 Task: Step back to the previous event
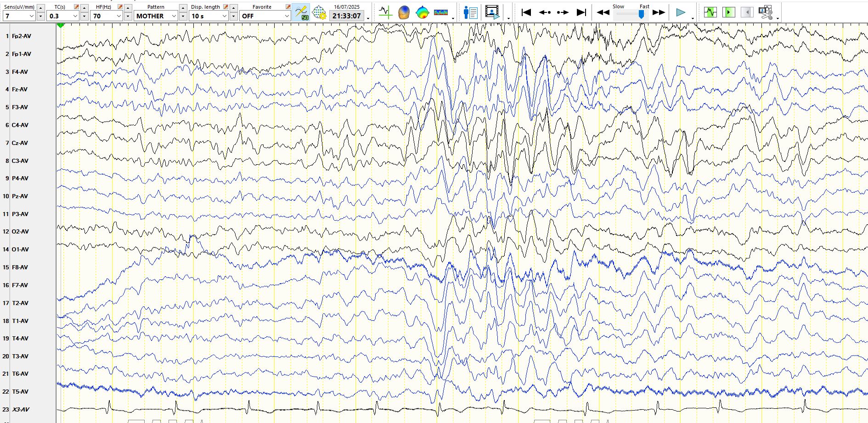click(545, 12)
